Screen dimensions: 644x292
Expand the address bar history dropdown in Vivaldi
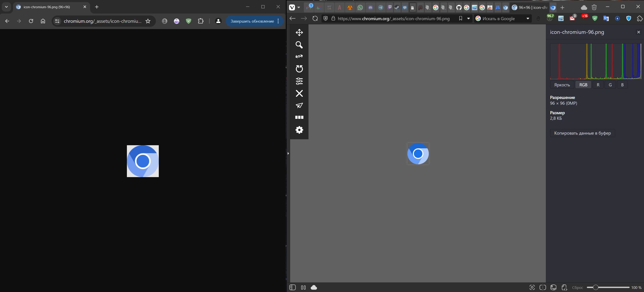coord(469,19)
